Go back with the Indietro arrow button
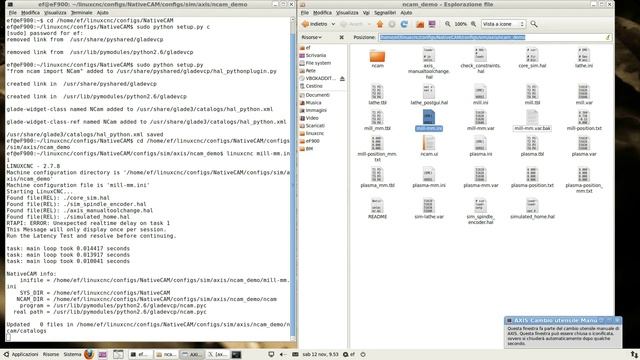640x360 pixels. 315,24
